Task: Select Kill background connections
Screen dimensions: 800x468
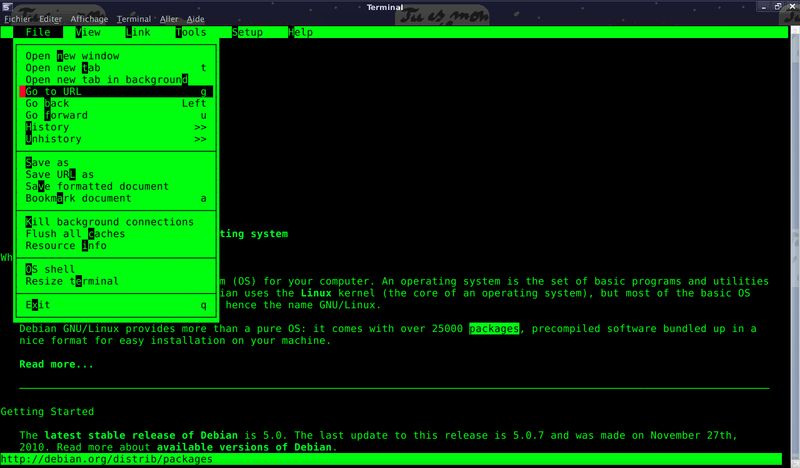Action: 116,222
